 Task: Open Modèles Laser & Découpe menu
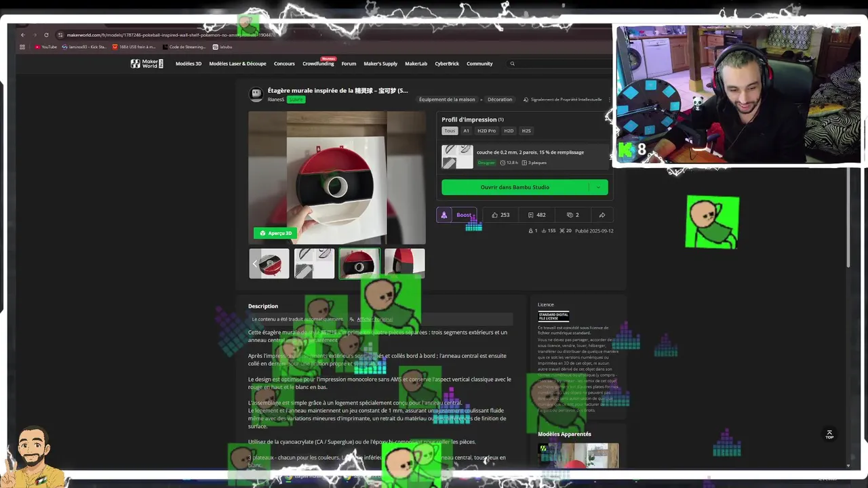click(237, 64)
